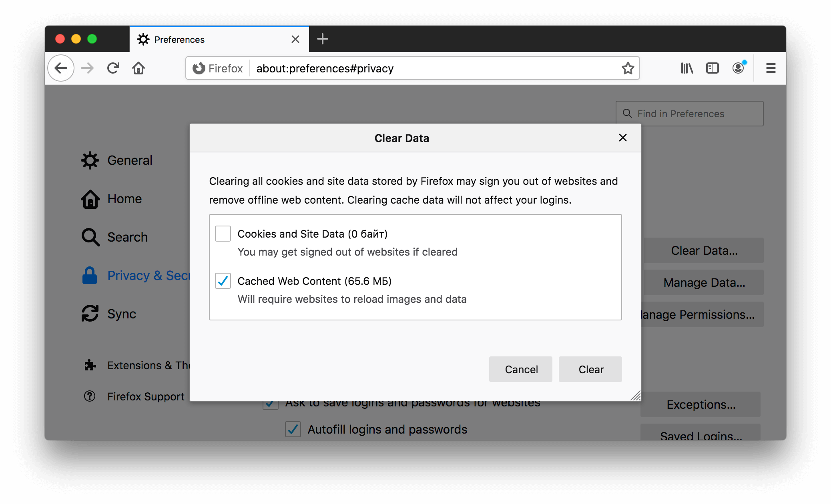Viewport: 831px width, 504px height.
Task: Disable the Cached Web Content checkbox
Action: pos(223,281)
